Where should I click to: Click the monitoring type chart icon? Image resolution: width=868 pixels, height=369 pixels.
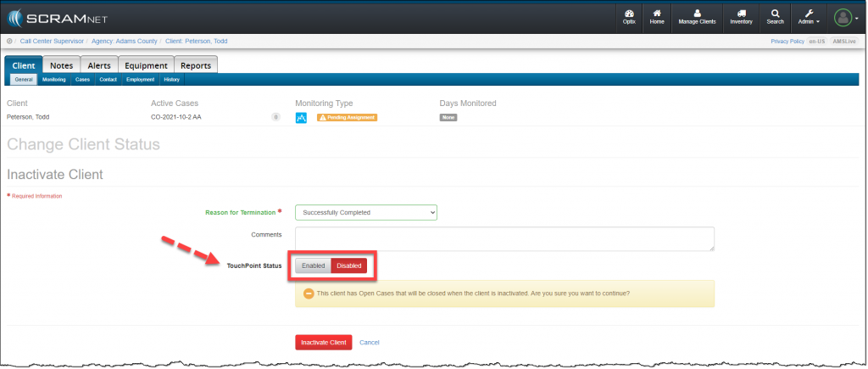coord(301,117)
